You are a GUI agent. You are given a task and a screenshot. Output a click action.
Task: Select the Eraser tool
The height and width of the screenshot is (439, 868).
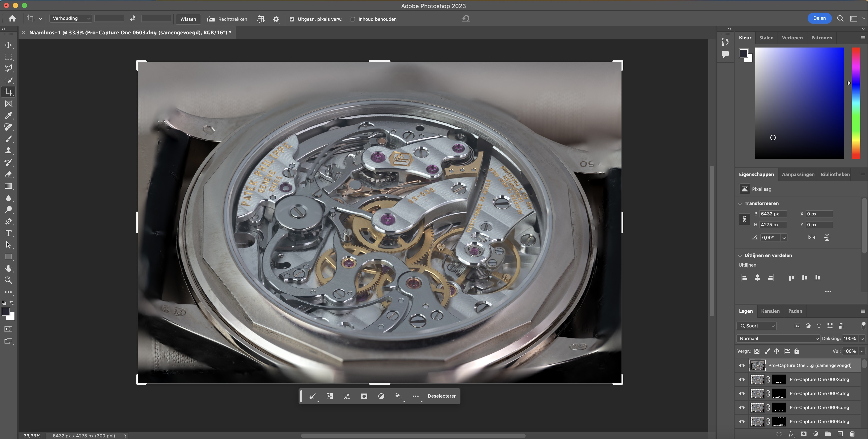(x=8, y=174)
